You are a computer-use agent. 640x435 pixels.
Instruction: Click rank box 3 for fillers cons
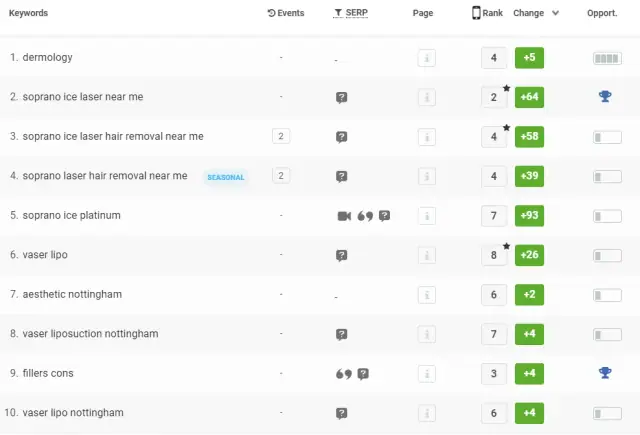tap(494, 373)
